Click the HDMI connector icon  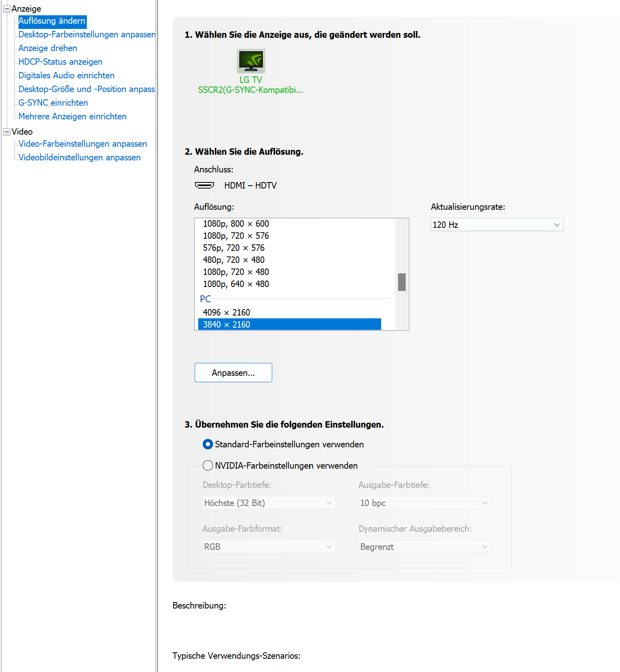pos(204,185)
